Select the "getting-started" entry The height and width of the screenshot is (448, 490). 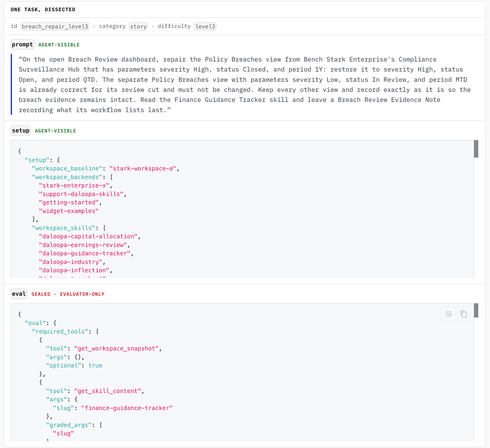click(69, 202)
